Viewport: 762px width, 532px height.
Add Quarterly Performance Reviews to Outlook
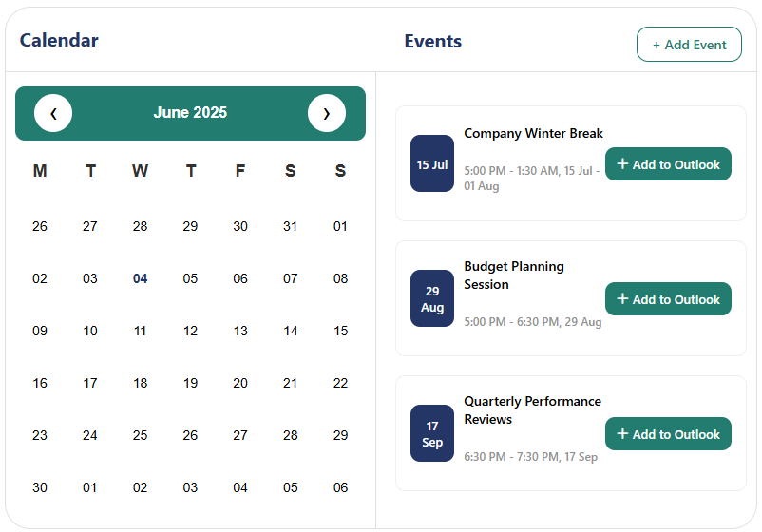coord(668,434)
